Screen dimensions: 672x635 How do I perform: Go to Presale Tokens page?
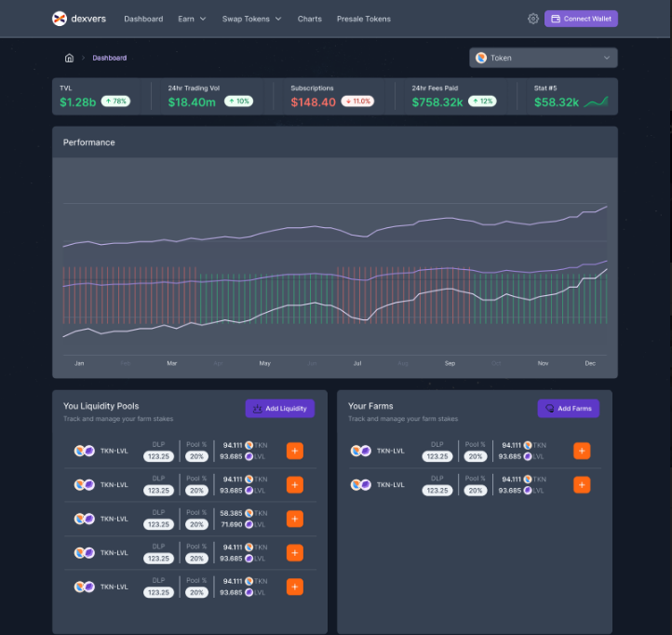(x=363, y=19)
